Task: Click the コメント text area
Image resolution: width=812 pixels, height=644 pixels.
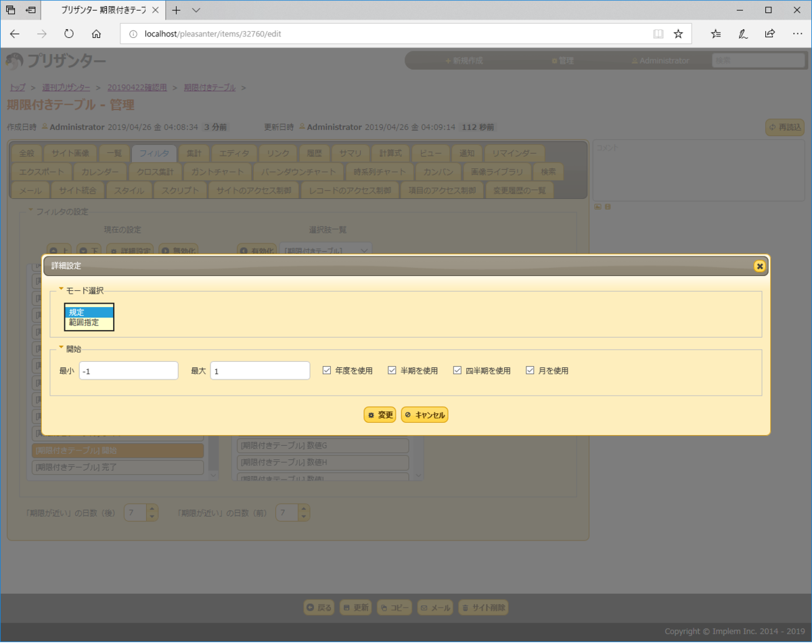Action: (x=698, y=169)
